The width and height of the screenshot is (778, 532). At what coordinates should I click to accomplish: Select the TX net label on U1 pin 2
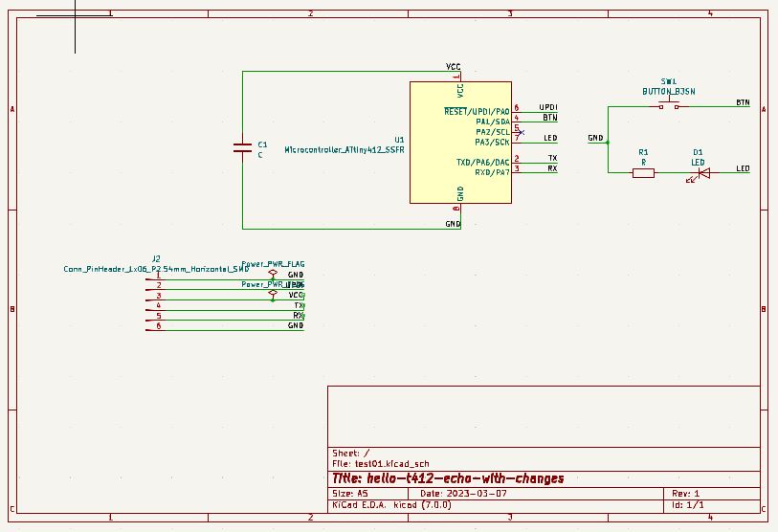[x=553, y=158]
